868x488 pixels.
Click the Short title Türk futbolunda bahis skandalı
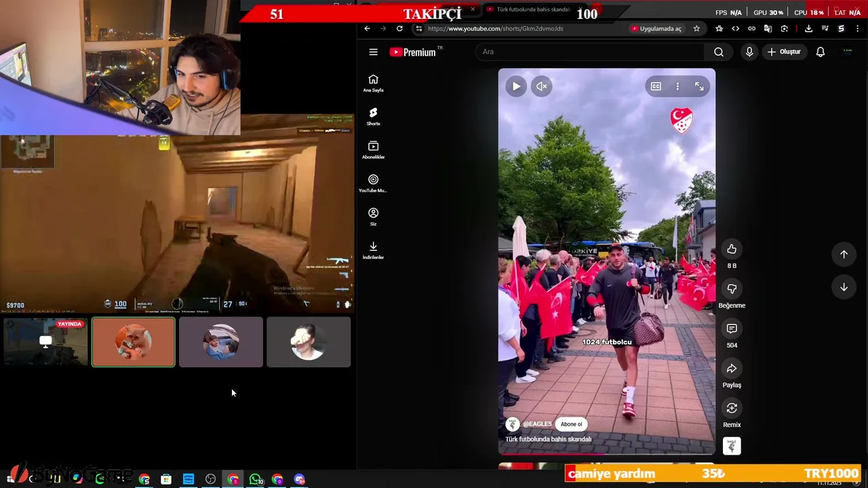click(x=549, y=439)
